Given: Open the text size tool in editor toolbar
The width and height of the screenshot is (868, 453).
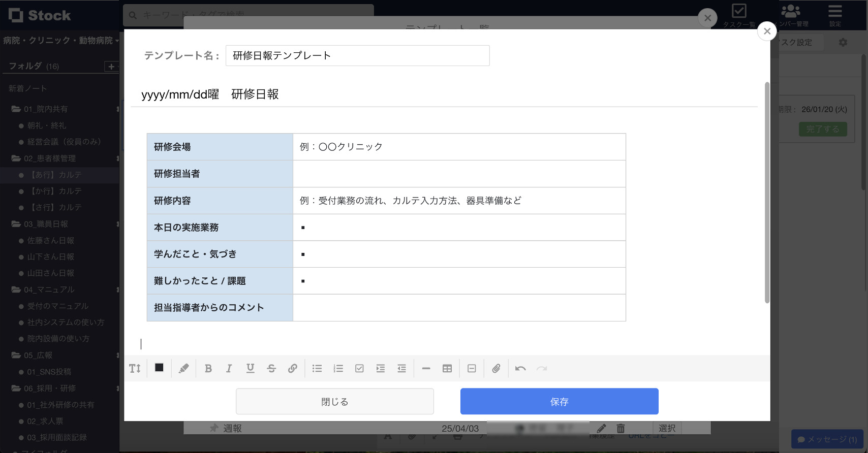Looking at the screenshot, I should pyautogui.click(x=135, y=369).
